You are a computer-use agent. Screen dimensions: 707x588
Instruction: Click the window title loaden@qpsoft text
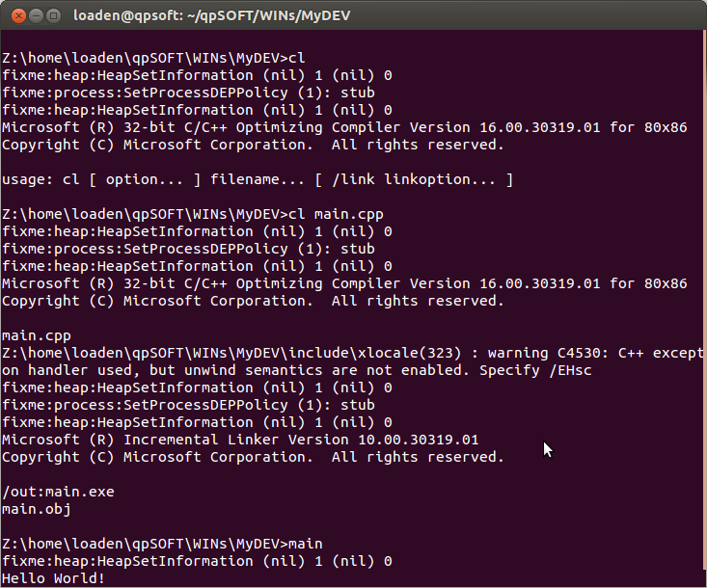coord(212,15)
